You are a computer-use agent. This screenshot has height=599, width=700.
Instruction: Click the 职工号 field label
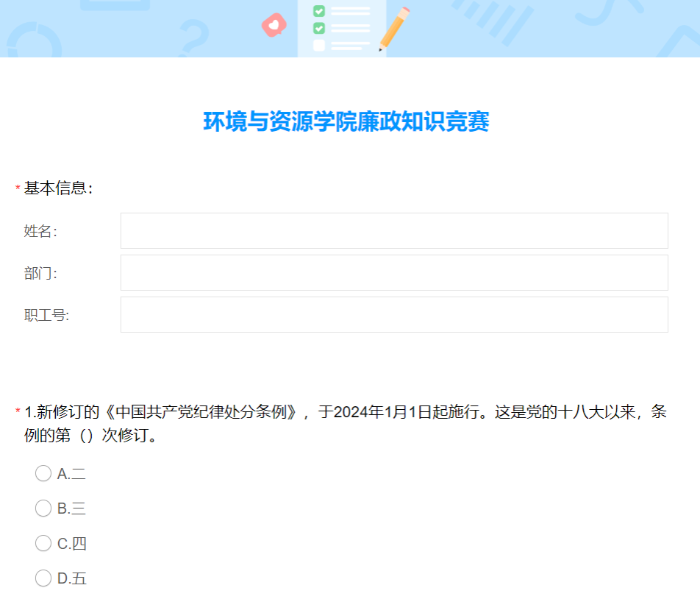point(46,315)
